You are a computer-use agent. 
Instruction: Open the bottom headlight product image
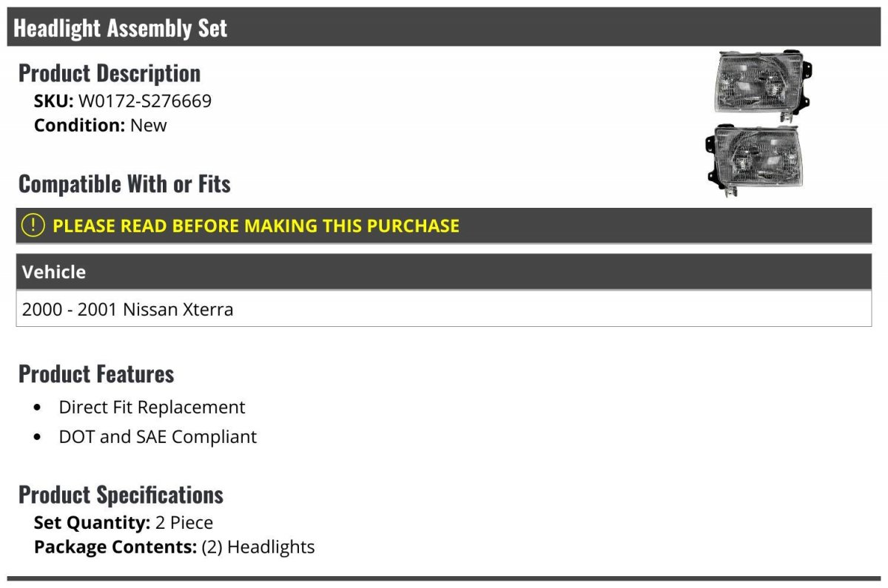tap(754, 159)
